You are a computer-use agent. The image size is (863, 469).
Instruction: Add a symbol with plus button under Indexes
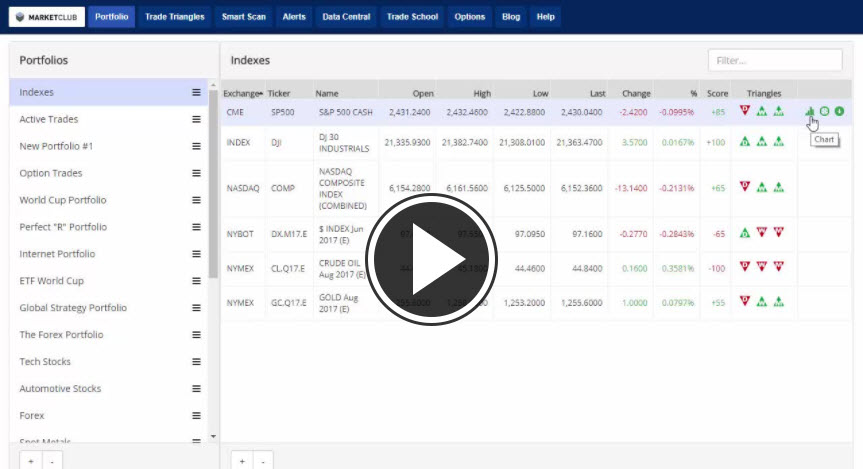click(x=242, y=461)
